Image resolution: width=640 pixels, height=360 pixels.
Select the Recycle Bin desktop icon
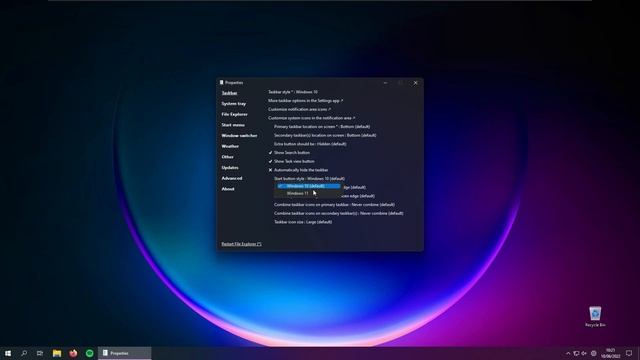(x=595, y=316)
